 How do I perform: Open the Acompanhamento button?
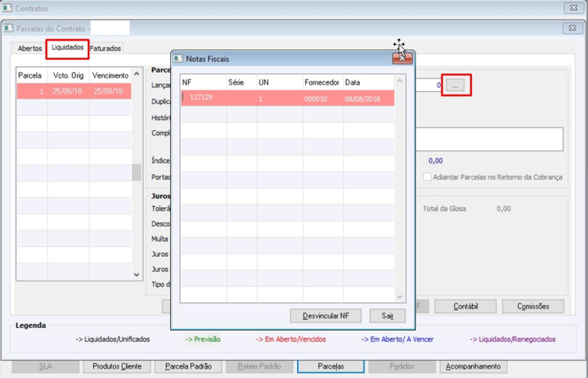pos(474,366)
